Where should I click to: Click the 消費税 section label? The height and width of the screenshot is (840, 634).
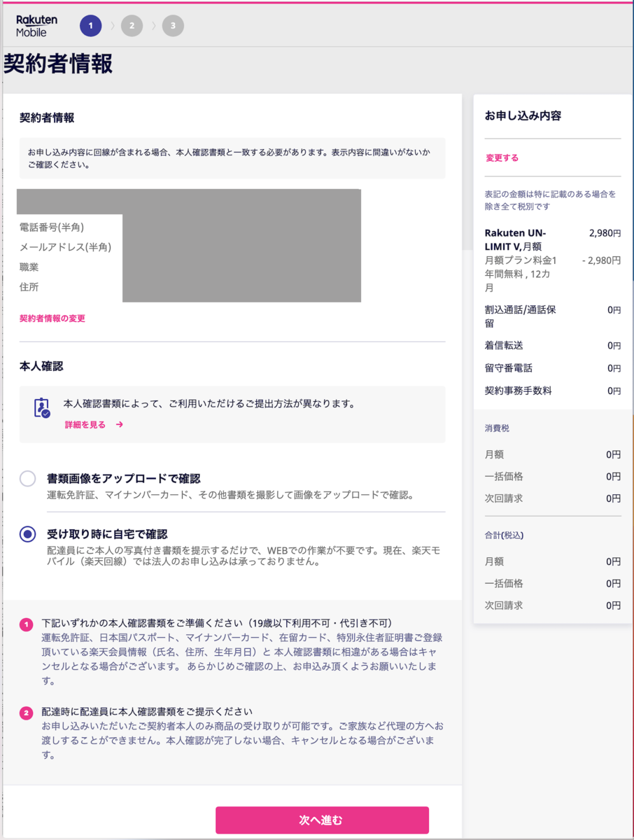tap(498, 428)
